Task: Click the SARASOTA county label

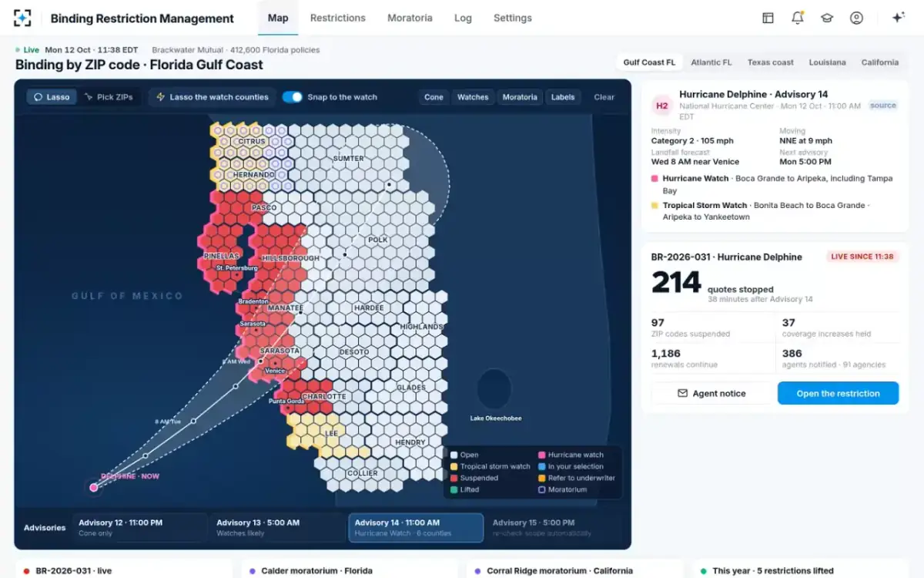Action: (280, 351)
